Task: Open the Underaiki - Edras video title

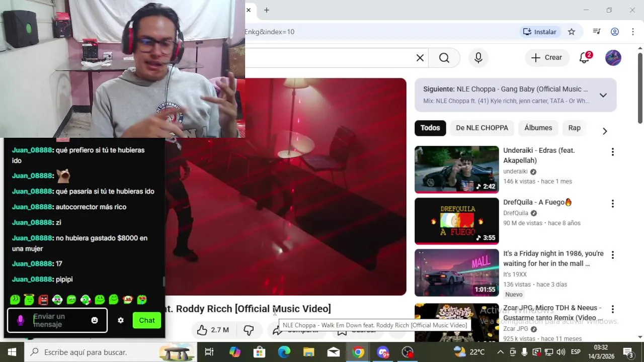Action: pos(539,155)
